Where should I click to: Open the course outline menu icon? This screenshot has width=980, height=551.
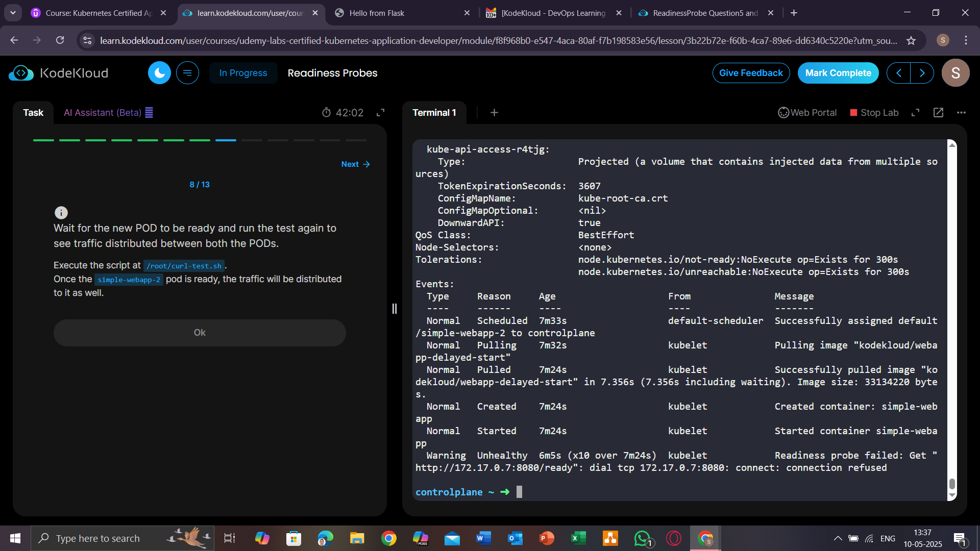pos(187,73)
